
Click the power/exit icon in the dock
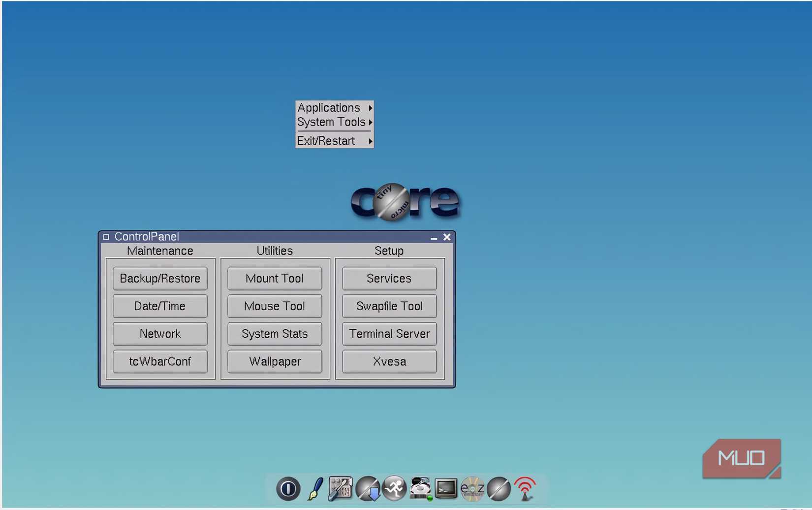tap(288, 488)
